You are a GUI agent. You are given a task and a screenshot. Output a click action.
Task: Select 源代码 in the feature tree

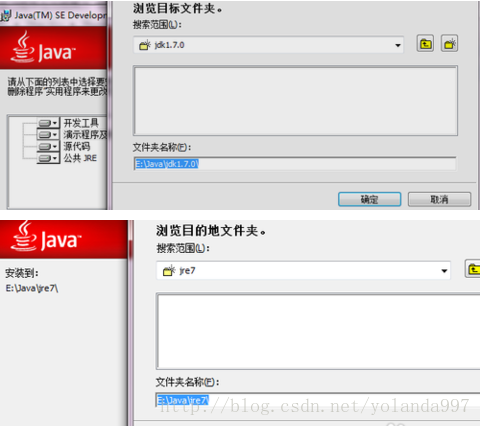[77, 146]
